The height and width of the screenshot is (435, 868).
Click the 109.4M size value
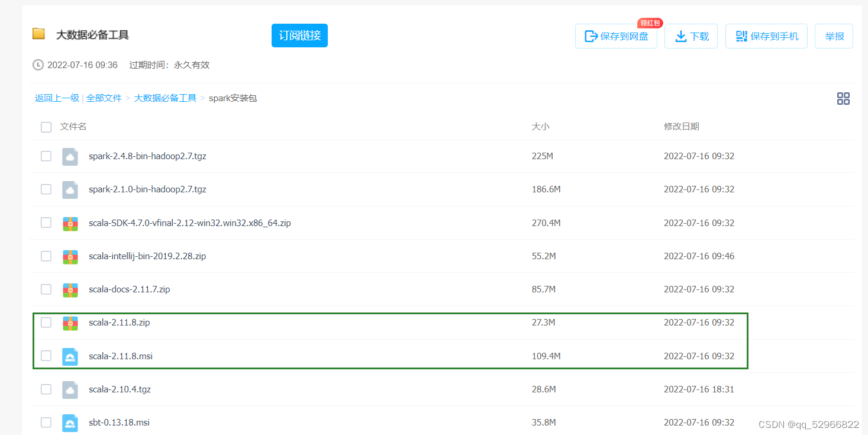pos(546,356)
